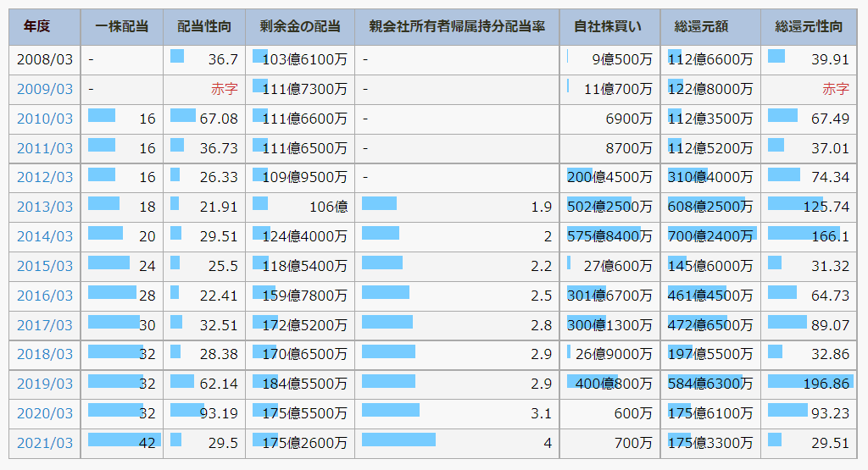Image resolution: width=868 pixels, height=470 pixels.
Task: Click the 2012/03 year link
Action: coord(45,178)
